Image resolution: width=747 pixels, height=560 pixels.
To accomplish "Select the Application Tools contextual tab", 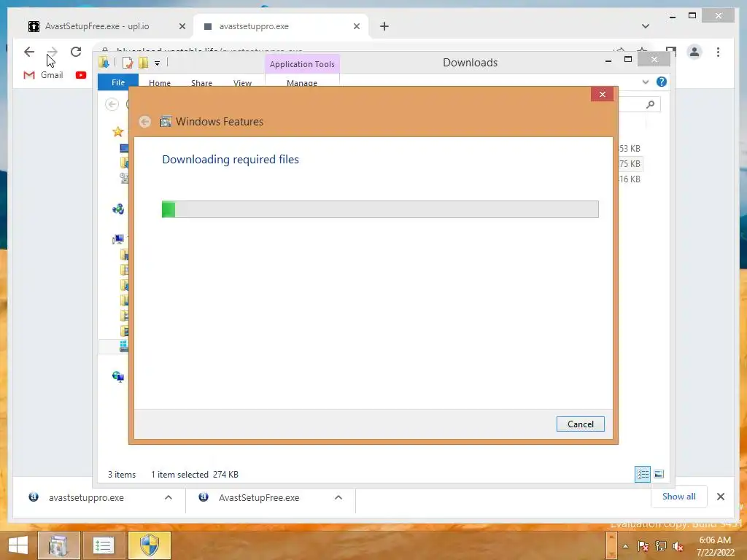I will point(302,64).
